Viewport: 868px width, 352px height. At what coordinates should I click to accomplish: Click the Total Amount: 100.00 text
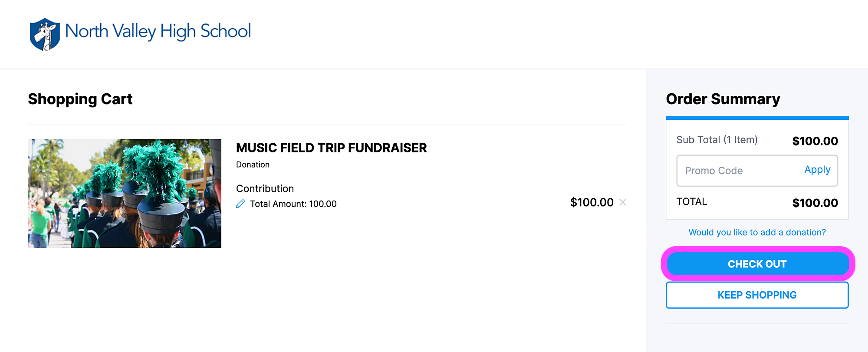pos(293,204)
